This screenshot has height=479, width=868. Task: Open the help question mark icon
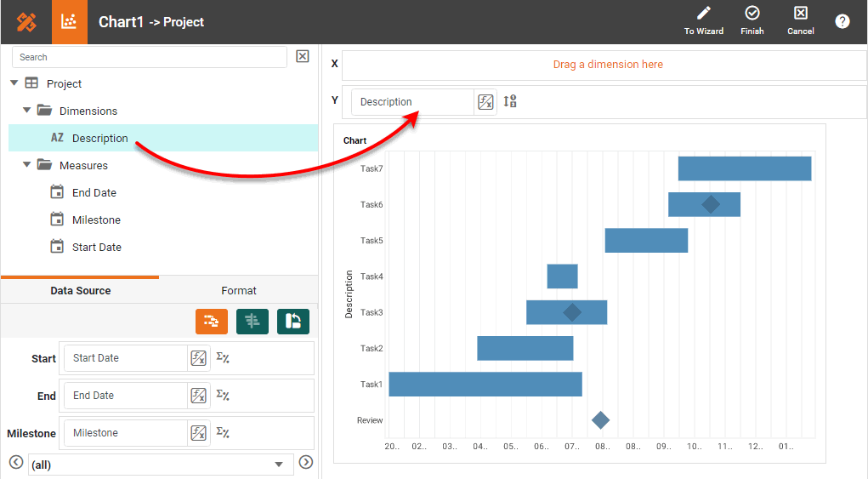[x=842, y=21]
